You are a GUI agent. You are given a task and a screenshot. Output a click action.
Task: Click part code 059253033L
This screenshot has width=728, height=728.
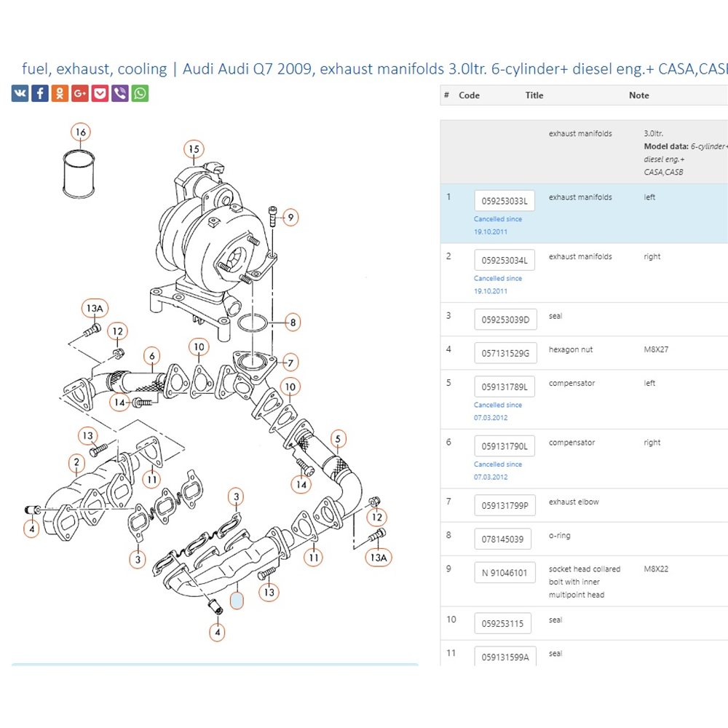point(505,201)
